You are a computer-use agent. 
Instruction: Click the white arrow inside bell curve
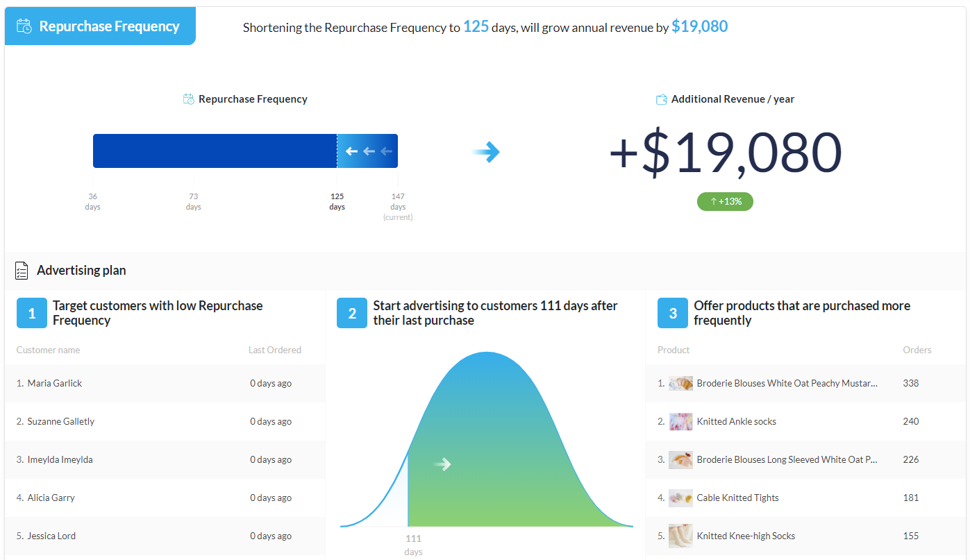(x=442, y=464)
